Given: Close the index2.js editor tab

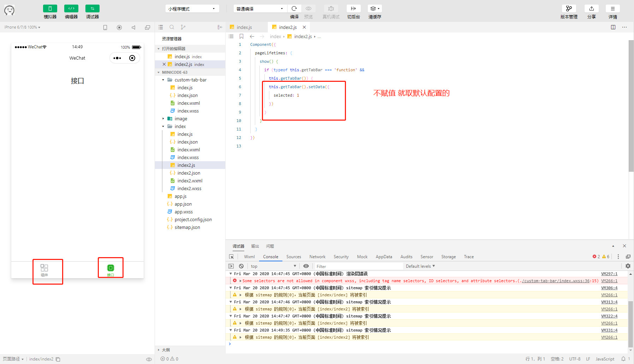Looking at the screenshot, I should (304, 27).
